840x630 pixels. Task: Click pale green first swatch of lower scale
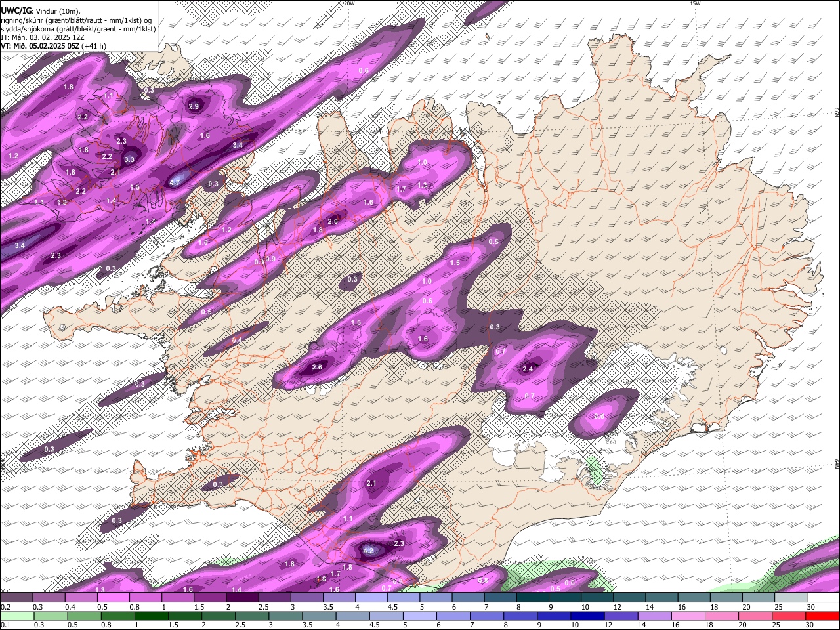coord(17,616)
